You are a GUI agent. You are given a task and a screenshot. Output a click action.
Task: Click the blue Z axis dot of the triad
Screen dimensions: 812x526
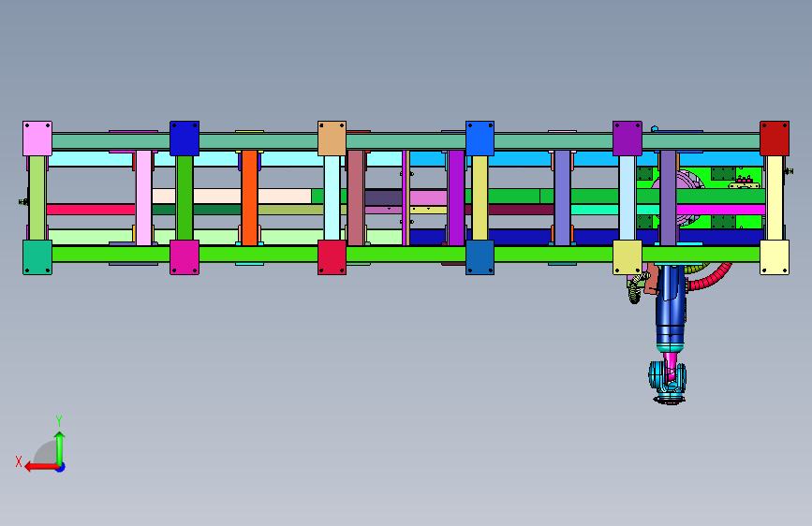pos(61,467)
